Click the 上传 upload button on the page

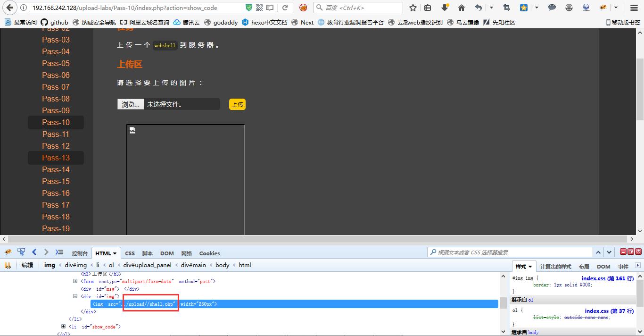pyautogui.click(x=237, y=104)
